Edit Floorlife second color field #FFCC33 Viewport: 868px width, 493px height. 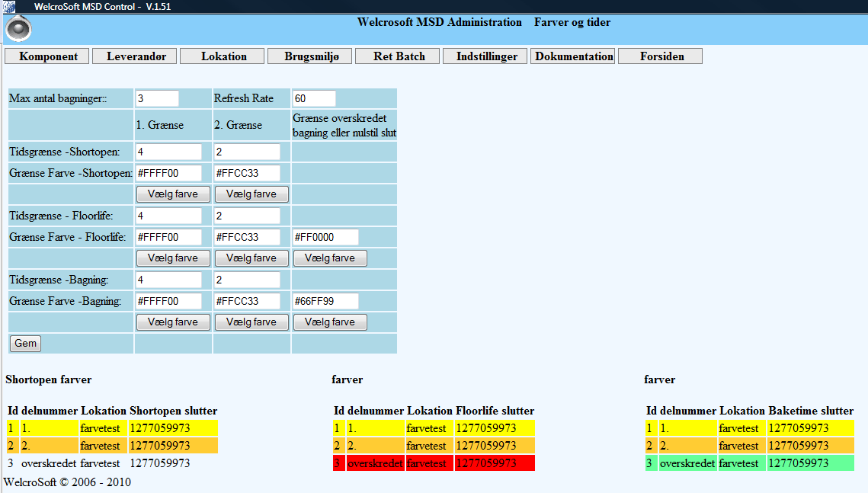pyautogui.click(x=247, y=237)
